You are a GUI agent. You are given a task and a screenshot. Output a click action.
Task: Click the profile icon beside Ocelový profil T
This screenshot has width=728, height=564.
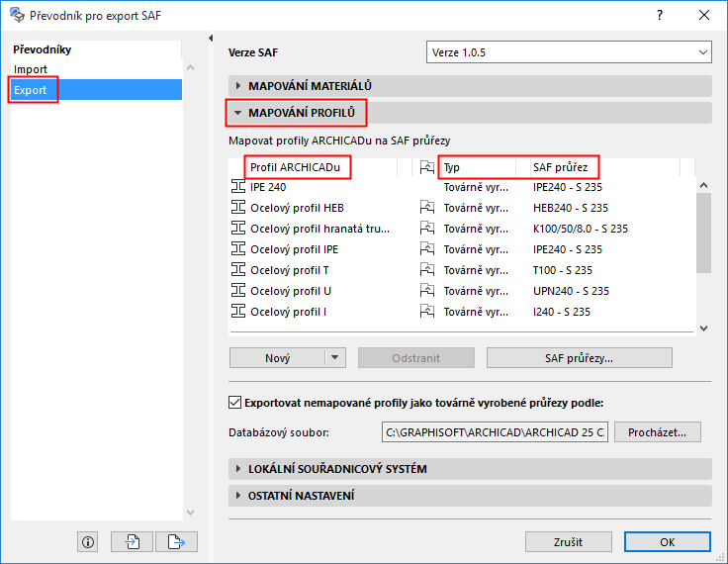[238, 270]
